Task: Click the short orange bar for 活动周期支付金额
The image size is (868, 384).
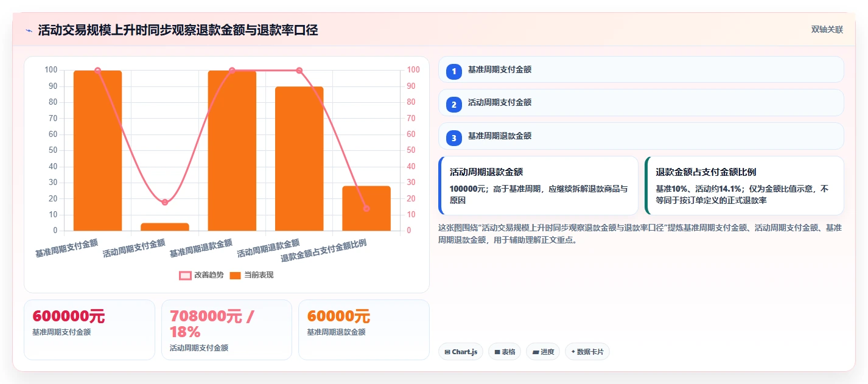Action: point(165,227)
